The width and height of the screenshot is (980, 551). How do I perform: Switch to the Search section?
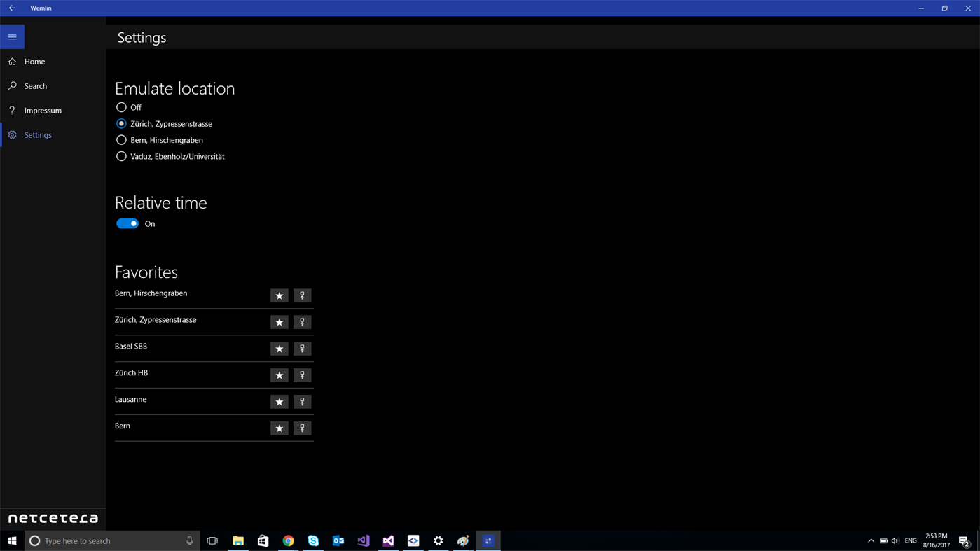click(x=35, y=85)
